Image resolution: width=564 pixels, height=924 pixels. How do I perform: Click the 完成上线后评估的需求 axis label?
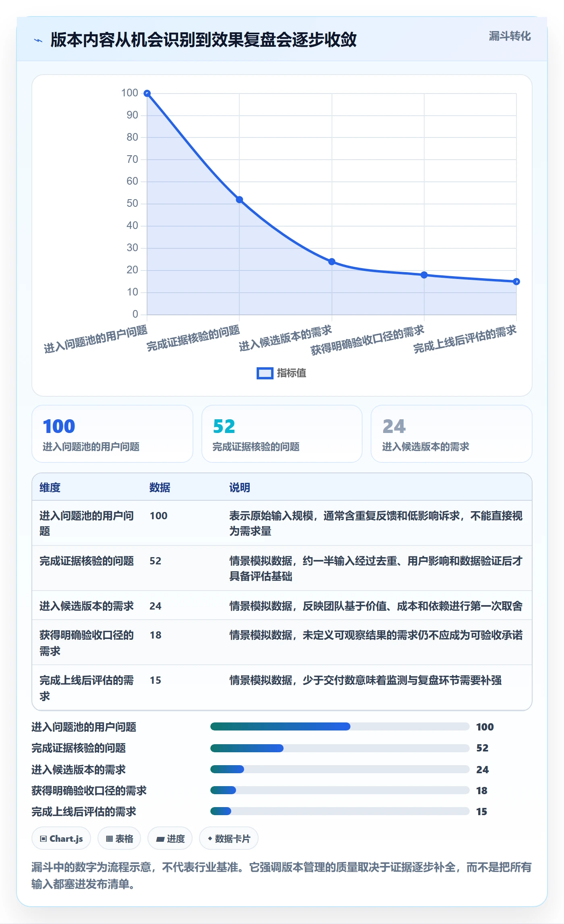(465, 339)
